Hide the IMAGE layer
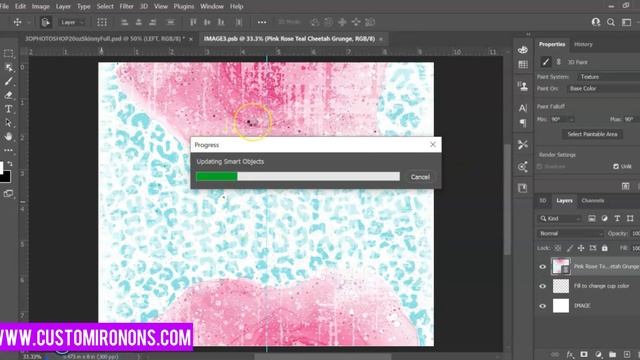This screenshot has width=640, height=360. [x=542, y=306]
